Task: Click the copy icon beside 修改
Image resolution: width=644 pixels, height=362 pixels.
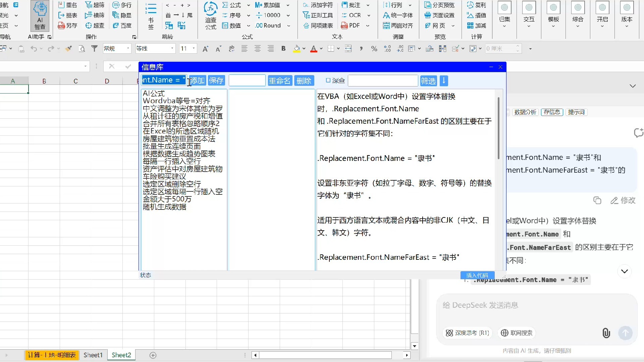Action: 597,200
